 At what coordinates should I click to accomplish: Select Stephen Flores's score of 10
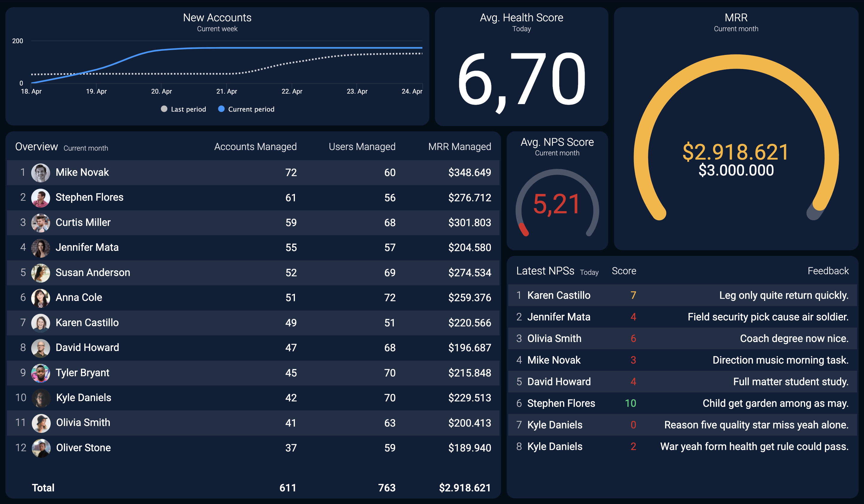point(630,403)
